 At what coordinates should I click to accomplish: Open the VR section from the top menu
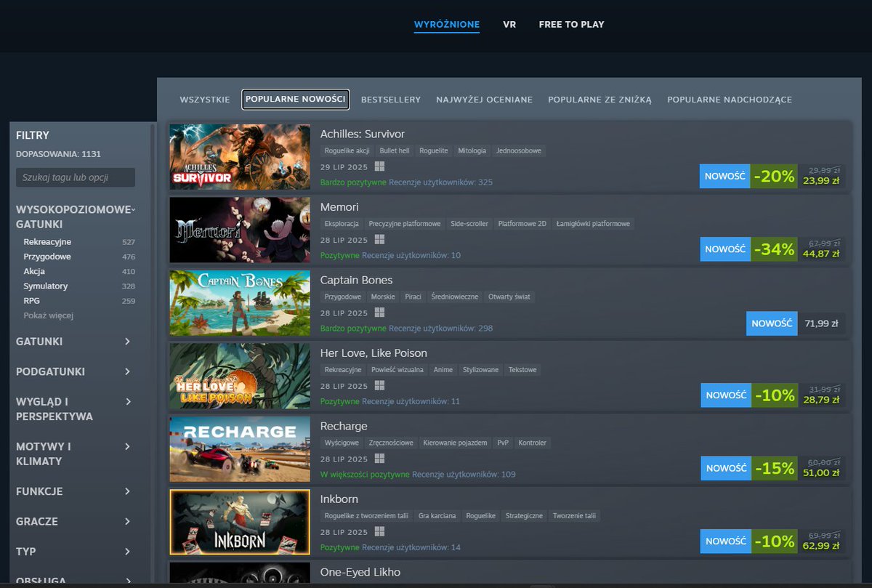pos(509,24)
